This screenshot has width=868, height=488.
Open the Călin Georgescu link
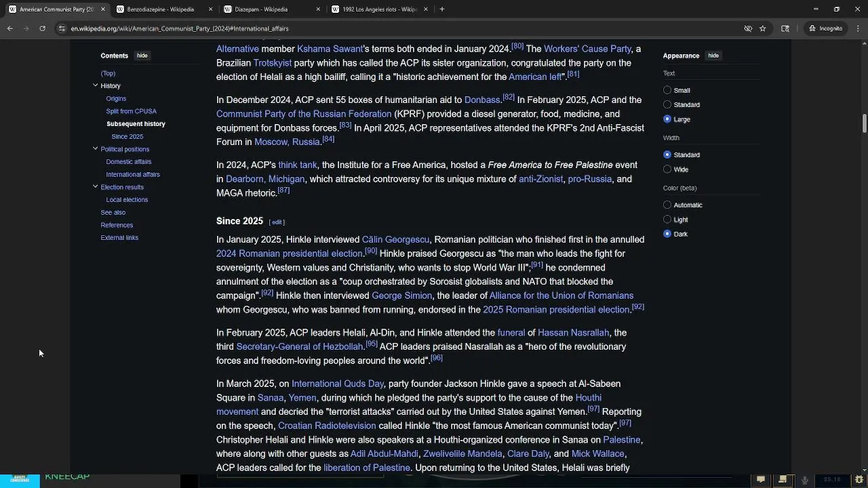coord(395,239)
